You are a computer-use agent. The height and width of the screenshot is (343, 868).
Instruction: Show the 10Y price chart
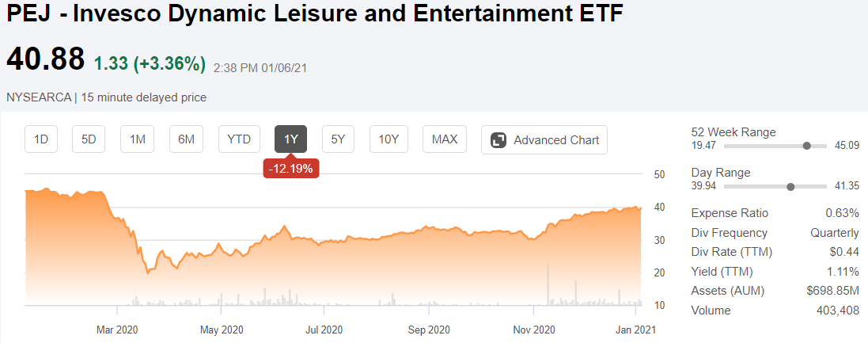pos(389,139)
